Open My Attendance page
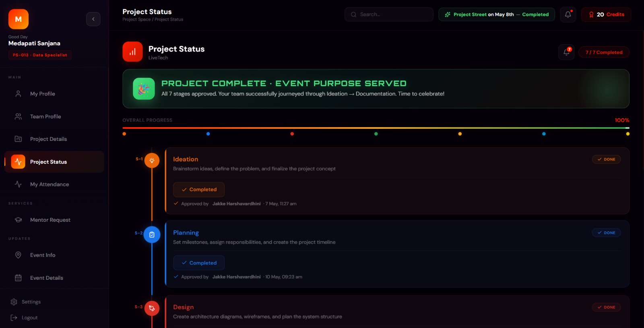The width and height of the screenshot is (644, 328). tap(54, 184)
